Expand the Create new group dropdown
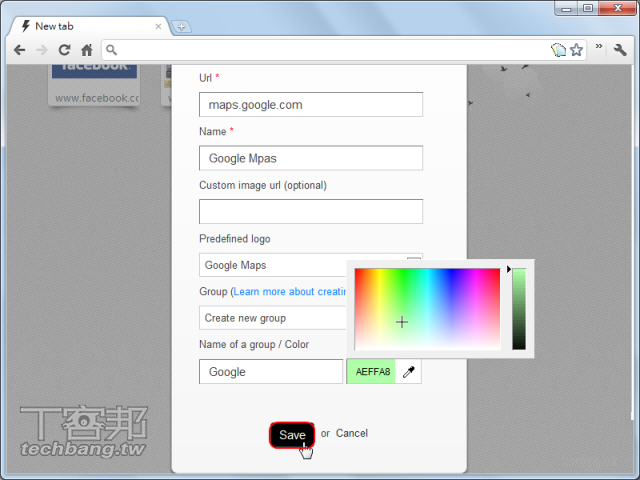 point(273,318)
